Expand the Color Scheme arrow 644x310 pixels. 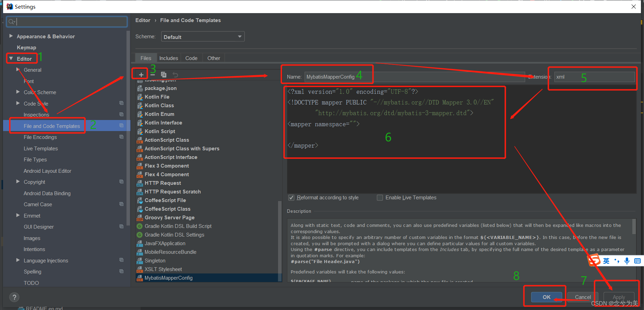click(18, 92)
